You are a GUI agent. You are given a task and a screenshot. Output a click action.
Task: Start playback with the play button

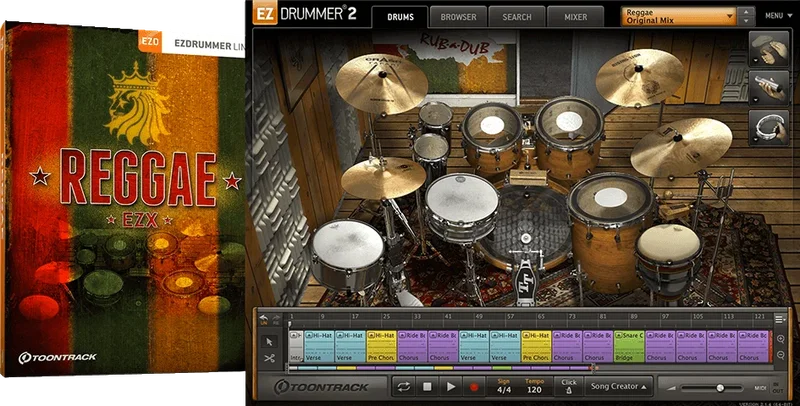tap(451, 387)
